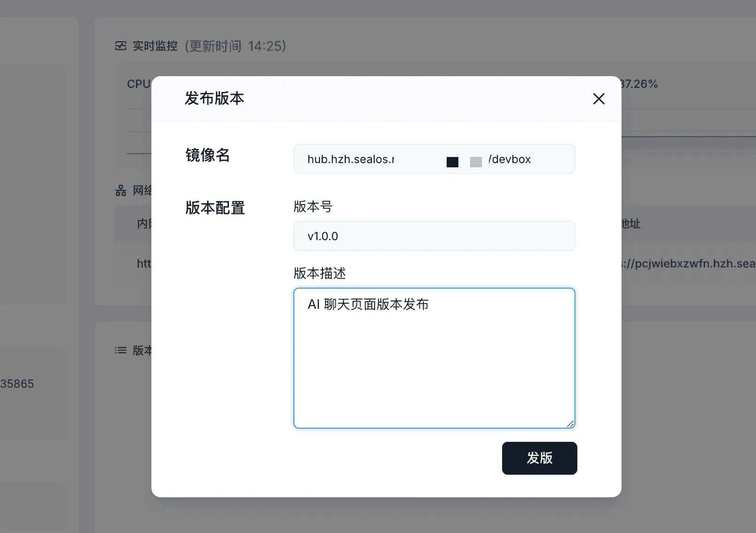This screenshot has height=533, width=756.
Task: Click the 发布版本 dialog title
Action: pos(214,99)
